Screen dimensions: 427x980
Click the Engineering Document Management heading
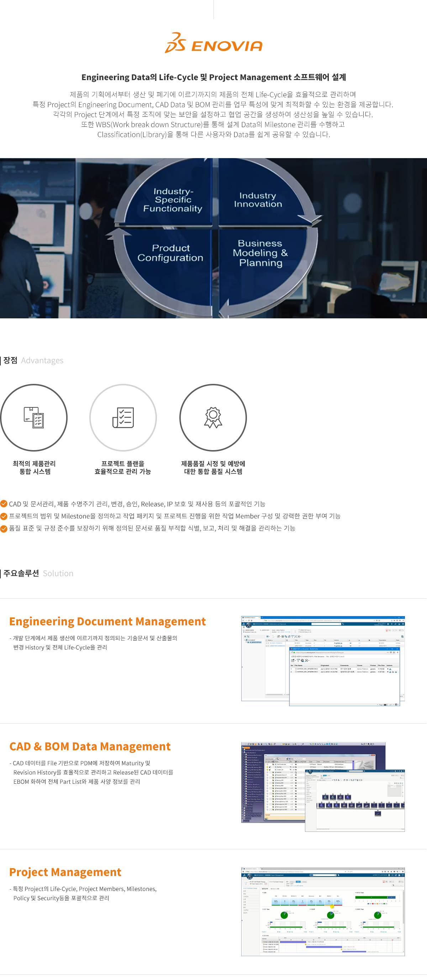pos(107,621)
